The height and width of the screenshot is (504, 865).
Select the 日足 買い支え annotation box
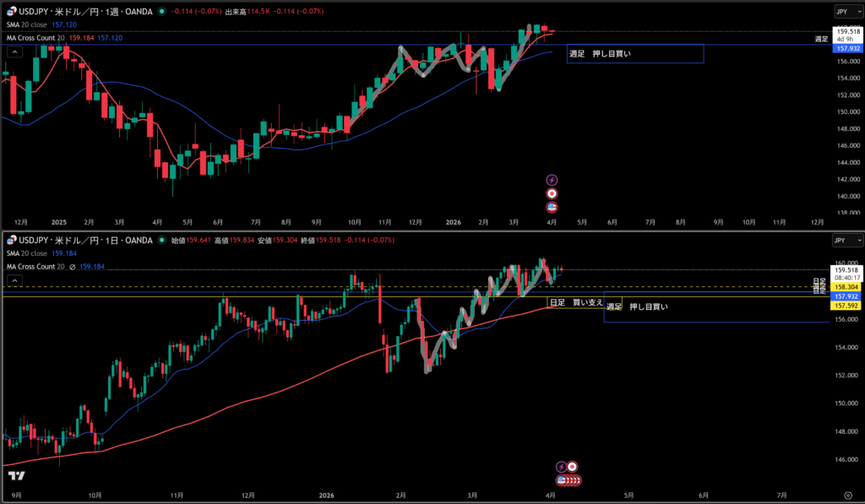[576, 301]
